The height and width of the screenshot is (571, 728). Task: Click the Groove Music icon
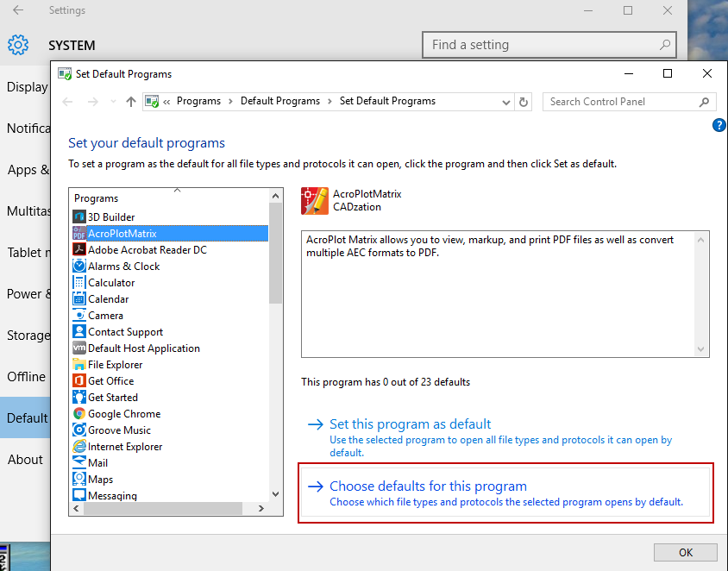79,430
